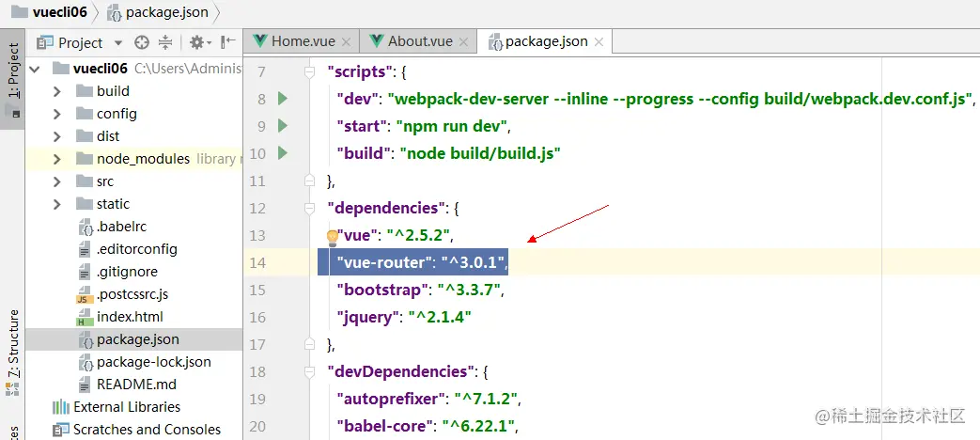Select the static folder in tree

[113, 204]
